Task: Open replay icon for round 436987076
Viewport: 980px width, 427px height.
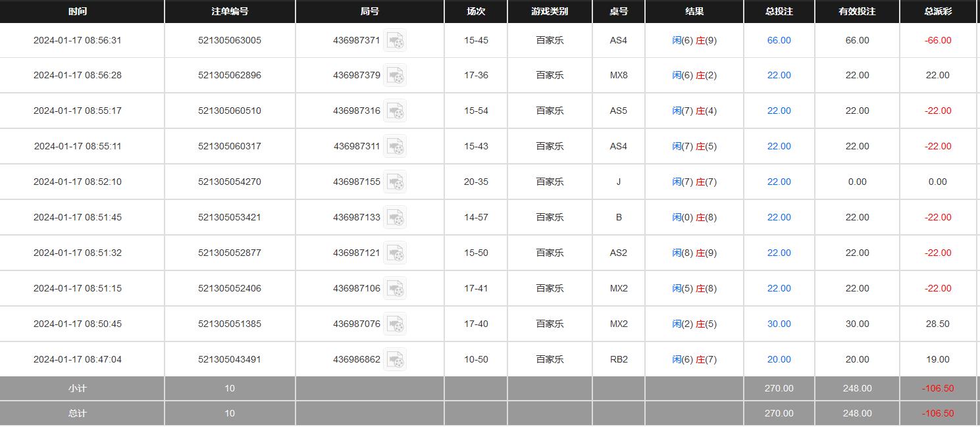Action: (x=395, y=324)
